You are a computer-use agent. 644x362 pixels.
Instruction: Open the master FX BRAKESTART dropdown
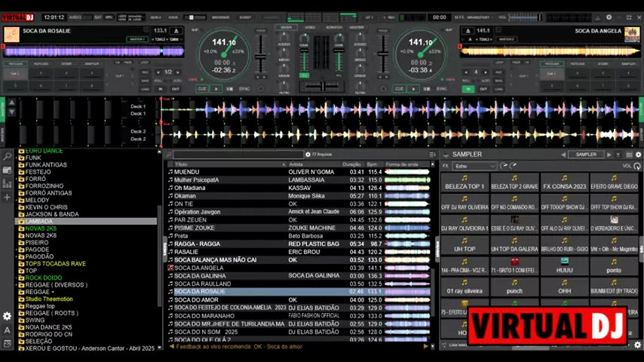click(479, 17)
